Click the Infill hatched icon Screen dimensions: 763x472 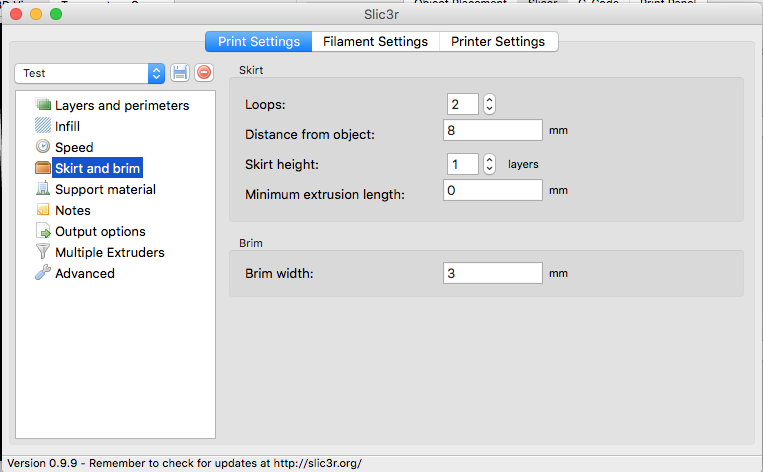tap(43, 126)
